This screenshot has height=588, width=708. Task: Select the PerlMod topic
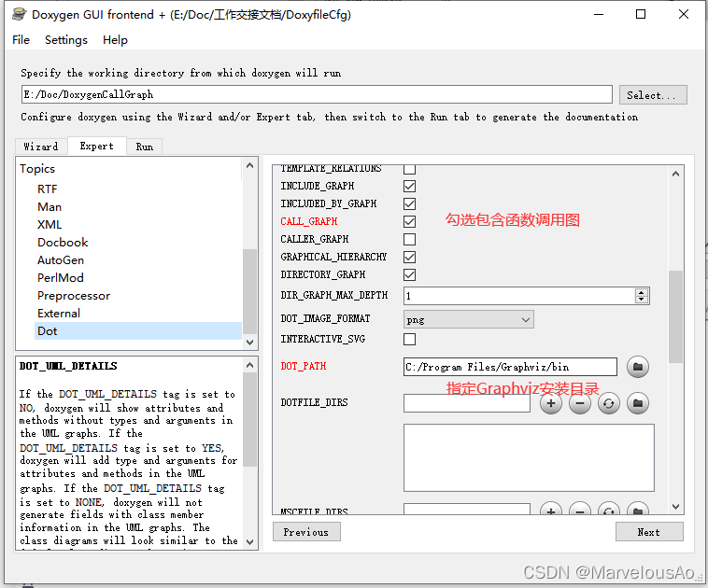pos(61,277)
